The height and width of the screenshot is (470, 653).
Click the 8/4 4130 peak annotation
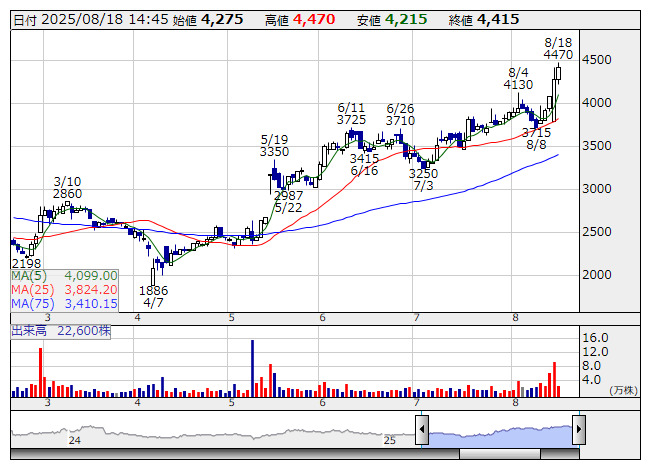(518, 79)
